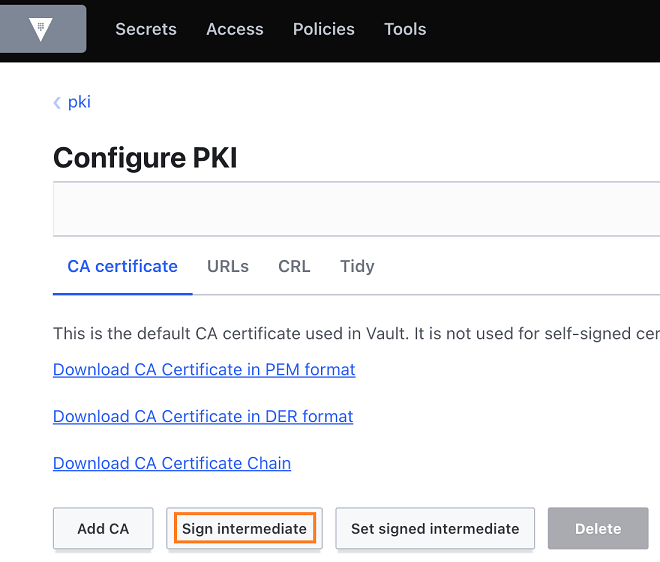This screenshot has width=660, height=562.
Task: Download CA Certificate in PEM format
Action: pos(204,370)
